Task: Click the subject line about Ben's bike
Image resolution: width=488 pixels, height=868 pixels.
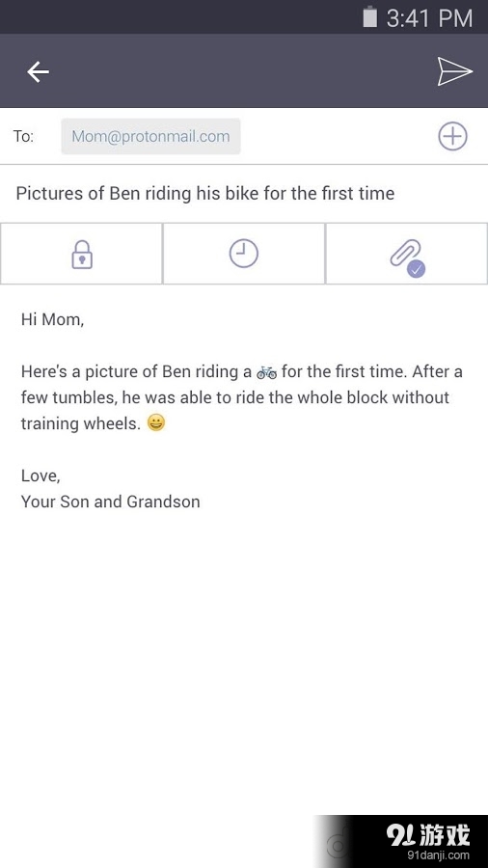Action: (205, 194)
